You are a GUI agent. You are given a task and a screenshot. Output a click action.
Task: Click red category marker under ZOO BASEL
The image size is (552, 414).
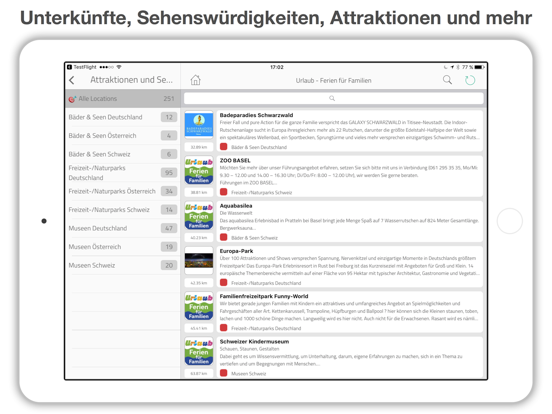coord(224,192)
